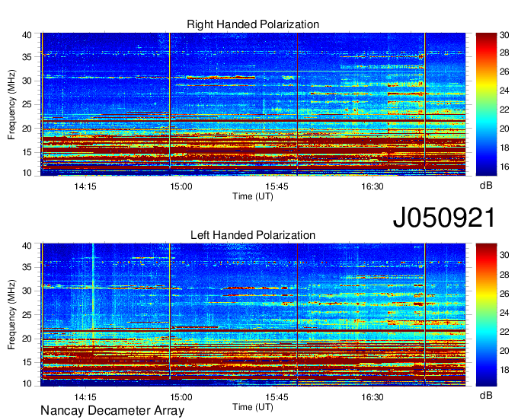Click the Nancay Decameter Array caption
The height and width of the screenshot is (420, 518).
click(112, 411)
